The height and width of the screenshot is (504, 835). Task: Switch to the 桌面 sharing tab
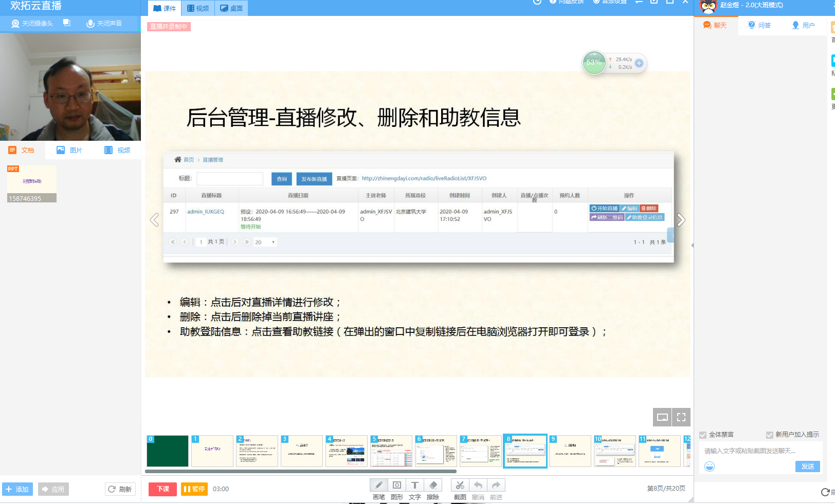click(x=231, y=8)
